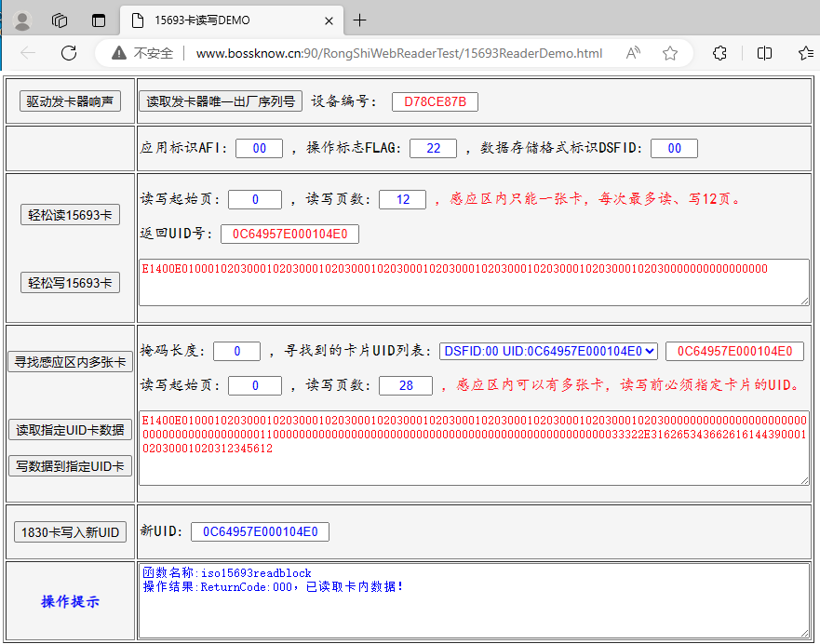820x644 pixels.
Task: Click the selected UID field beside the dropdown
Action: [734, 351]
